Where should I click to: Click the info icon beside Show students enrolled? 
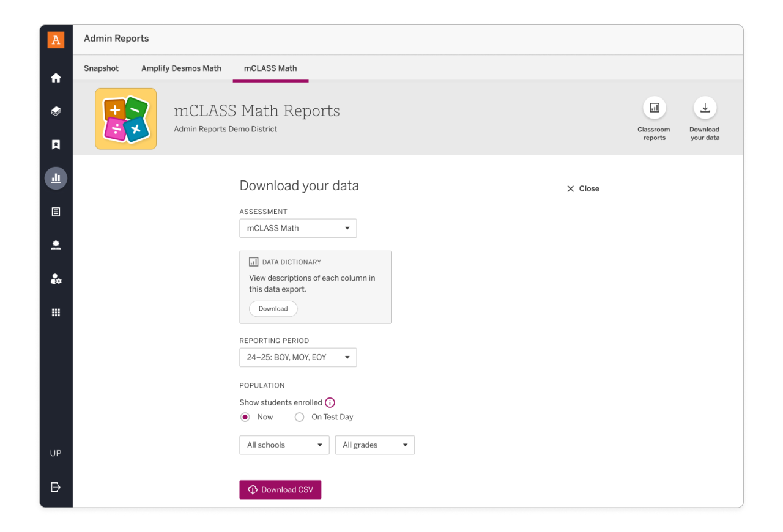(330, 402)
